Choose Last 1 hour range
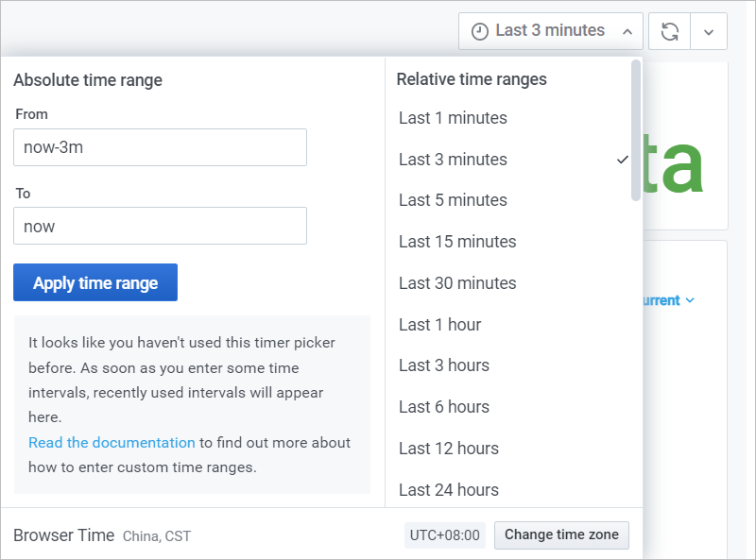Image resolution: width=756 pixels, height=560 pixels. click(440, 325)
